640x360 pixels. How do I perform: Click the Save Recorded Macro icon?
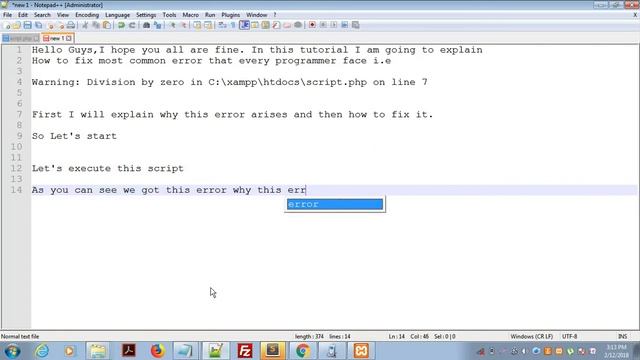(356, 25)
